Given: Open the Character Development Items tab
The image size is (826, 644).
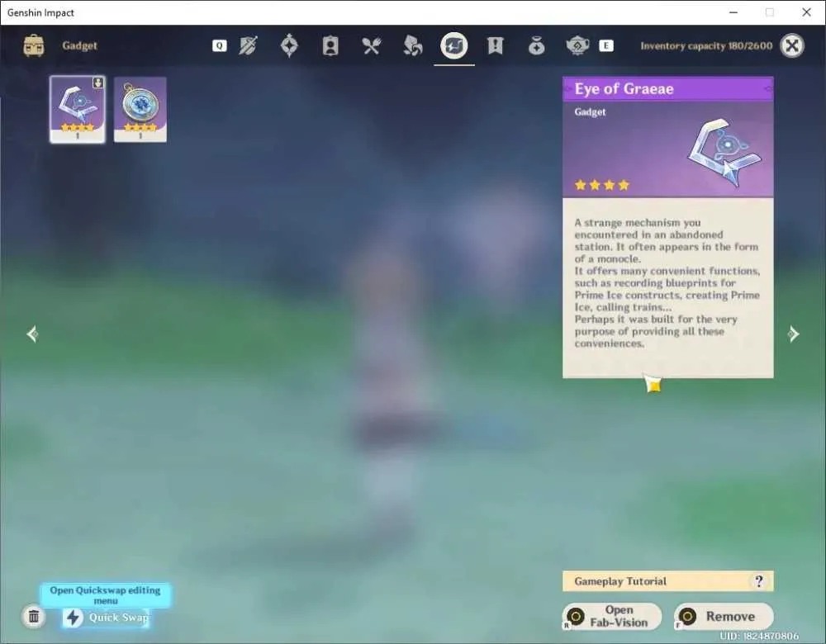Looking at the screenshot, I should [330, 45].
